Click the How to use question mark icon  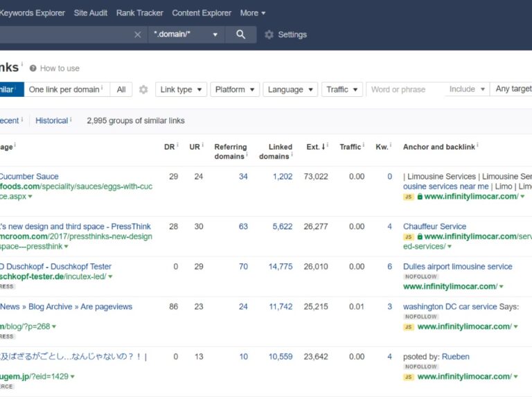point(33,69)
